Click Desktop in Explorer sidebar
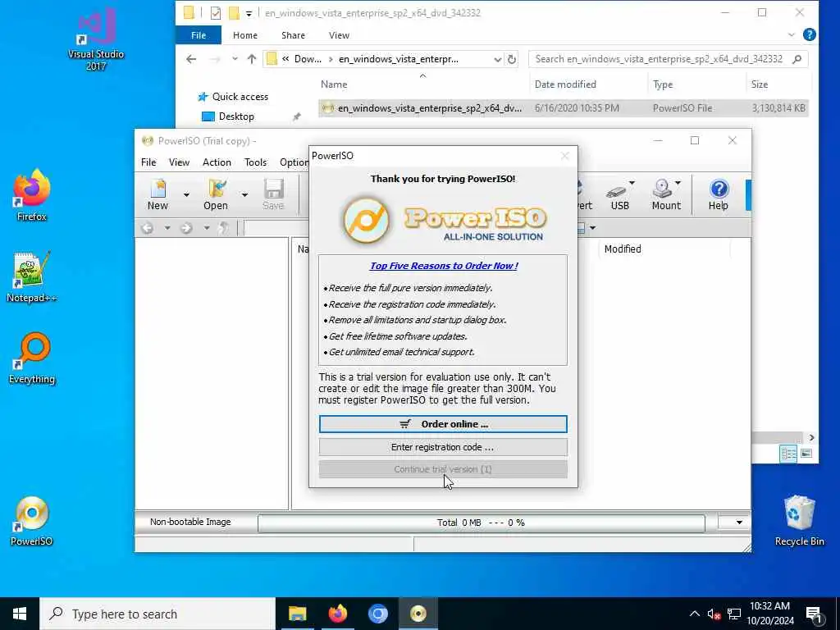Screen dimensions: 840x630 236,116
